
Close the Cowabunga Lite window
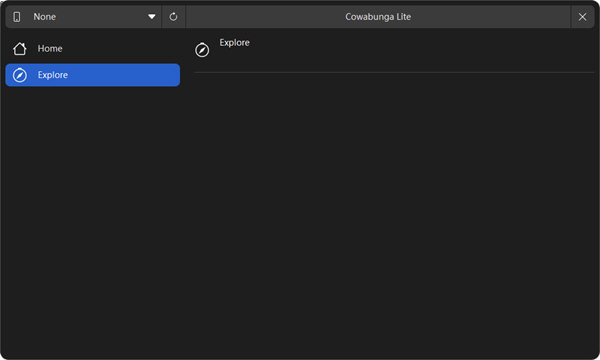pos(582,17)
